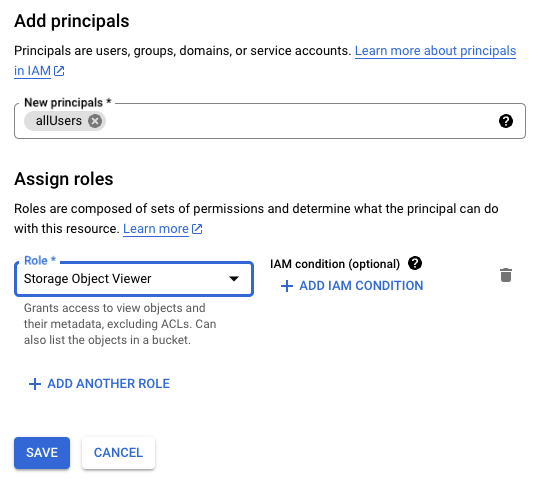Screen dimensions: 538x484
Task: Cancel adding principals
Action: (118, 453)
